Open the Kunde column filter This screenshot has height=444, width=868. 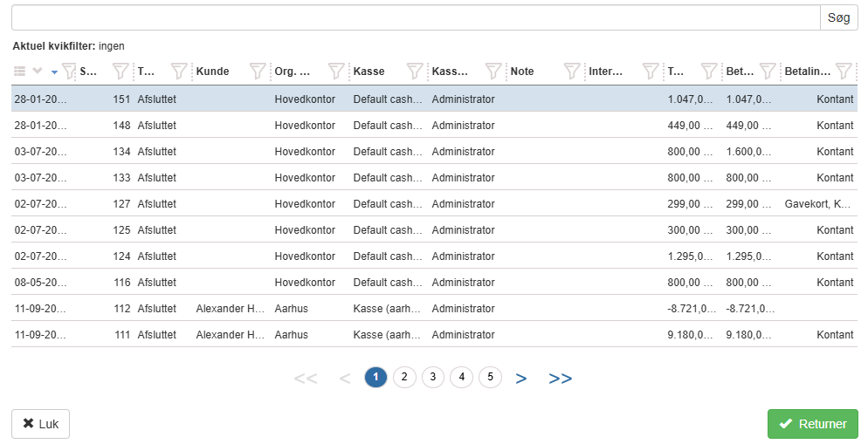pyautogui.click(x=258, y=71)
